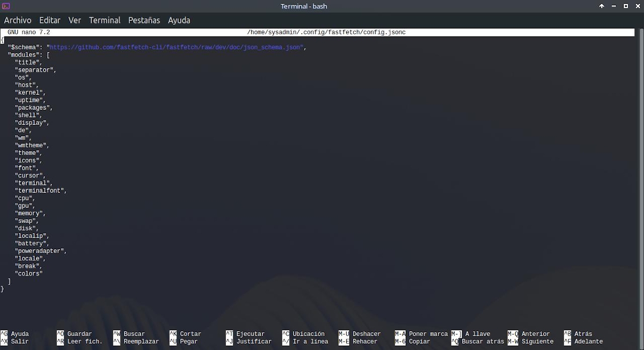Viewport: 644px width, 350px height.
Task: Open the Ver menu
Action: (x=75, y=20)
